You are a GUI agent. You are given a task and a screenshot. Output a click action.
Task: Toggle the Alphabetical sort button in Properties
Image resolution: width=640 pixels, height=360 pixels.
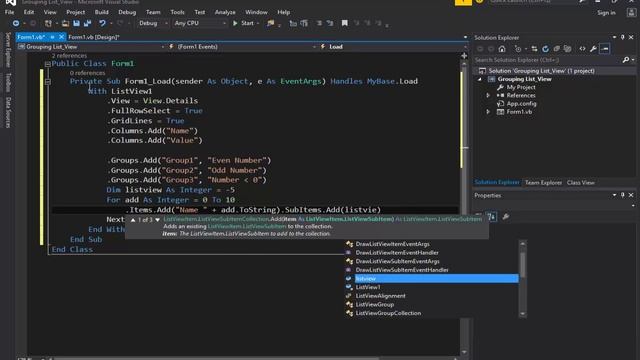coord(492,217)
